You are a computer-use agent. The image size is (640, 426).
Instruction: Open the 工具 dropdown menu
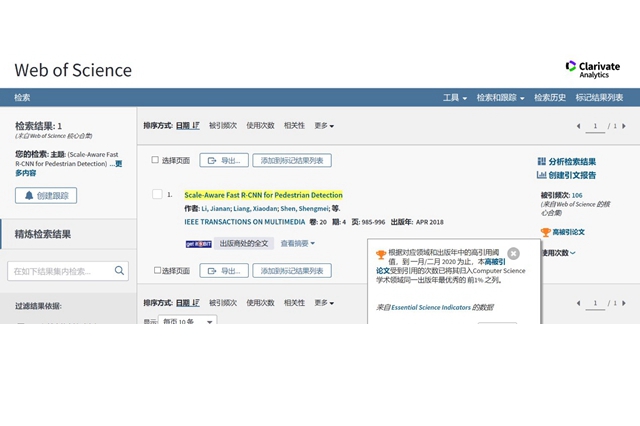coord(455,98)
